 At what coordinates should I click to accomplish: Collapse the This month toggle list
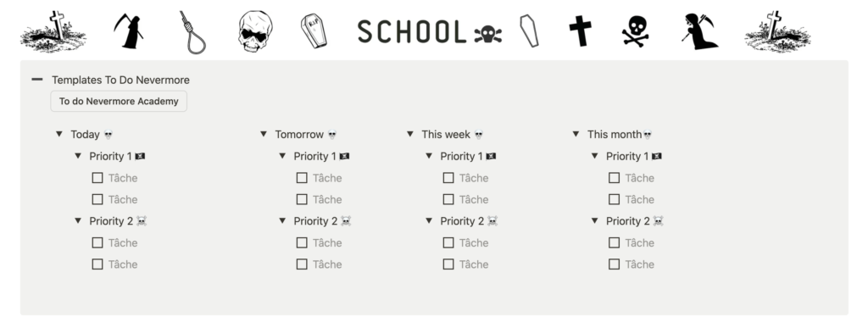tap(576, 134)
